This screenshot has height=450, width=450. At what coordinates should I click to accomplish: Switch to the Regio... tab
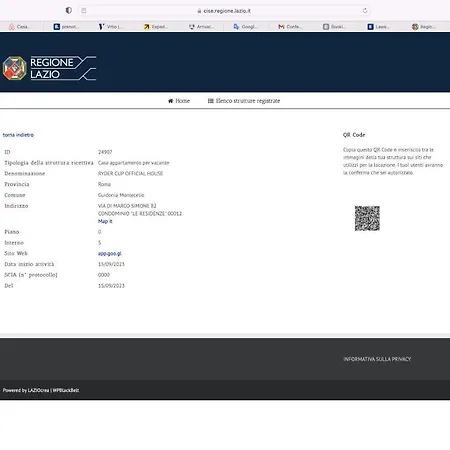[424, 27]
